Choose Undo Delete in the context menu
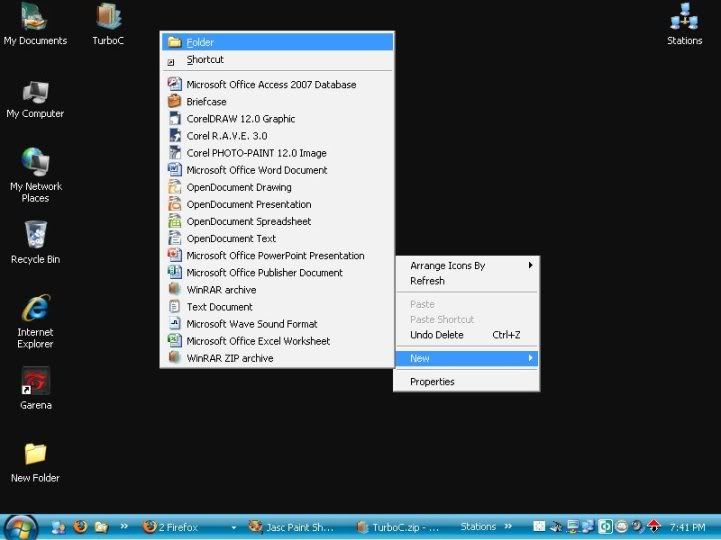Screen dimensions: 721x540 click(x=467, y=335)
